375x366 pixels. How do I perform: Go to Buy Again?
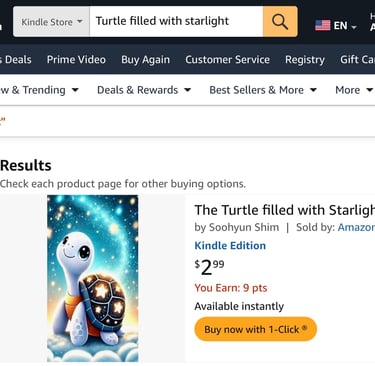tap(145, 60)
